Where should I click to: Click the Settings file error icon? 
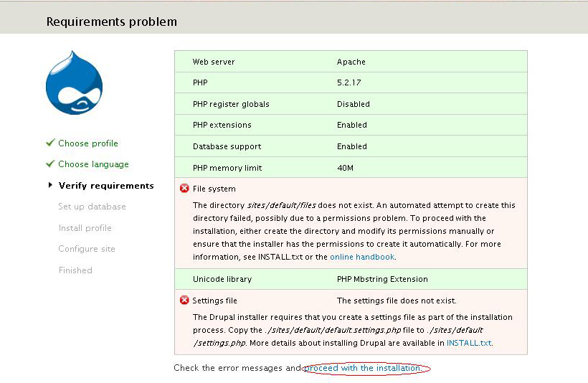coord(184,300)
